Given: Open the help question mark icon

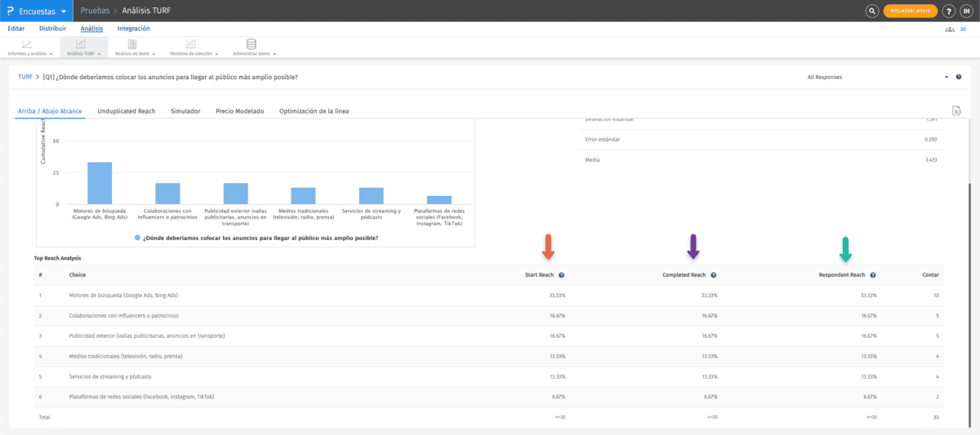Looking at the screenshot, I should tap(948, 11).
